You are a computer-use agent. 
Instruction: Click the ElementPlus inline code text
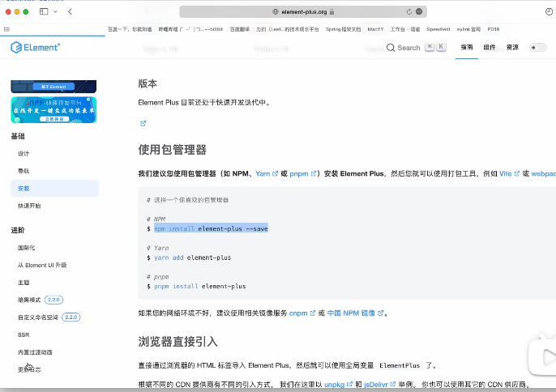pyautogui.click(x=400, y=365)
